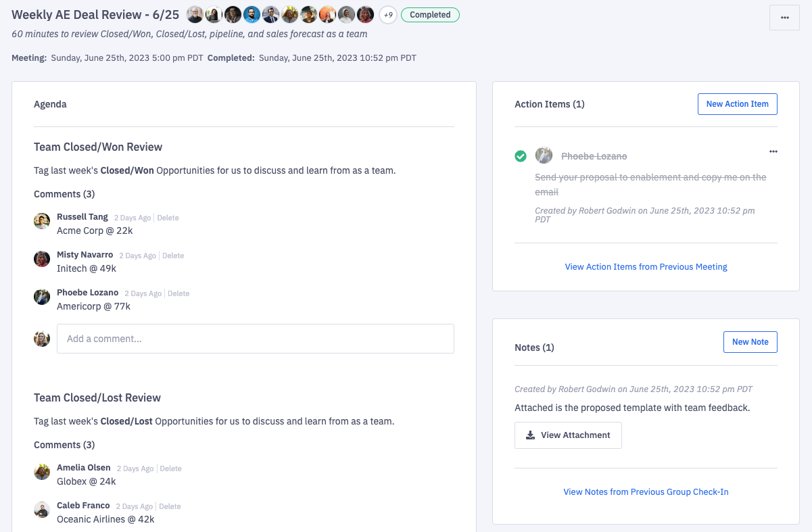Click Russell Tang's profile avatar
The height and width of the screenshot is (532, 812).
[x=41, y=220]
